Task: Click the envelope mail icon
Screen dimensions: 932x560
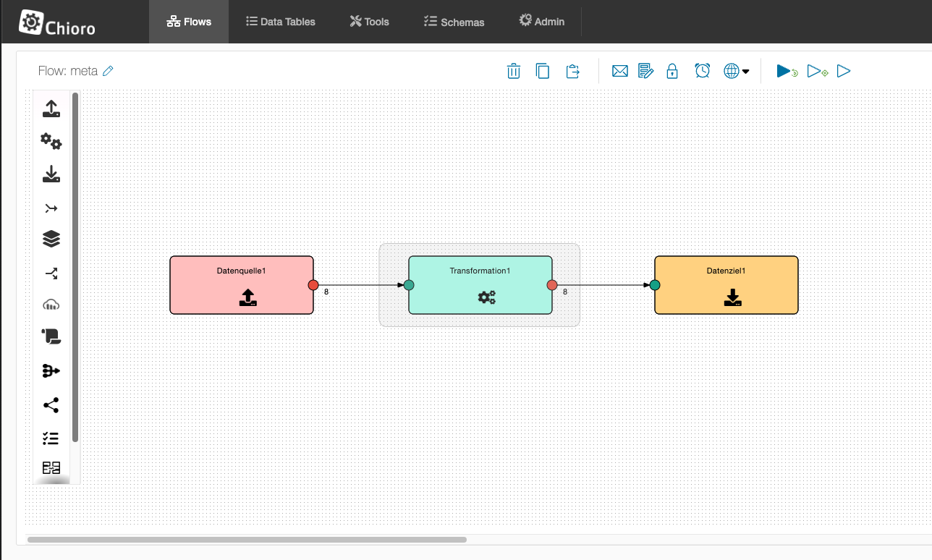Action: tap(619, 71)
